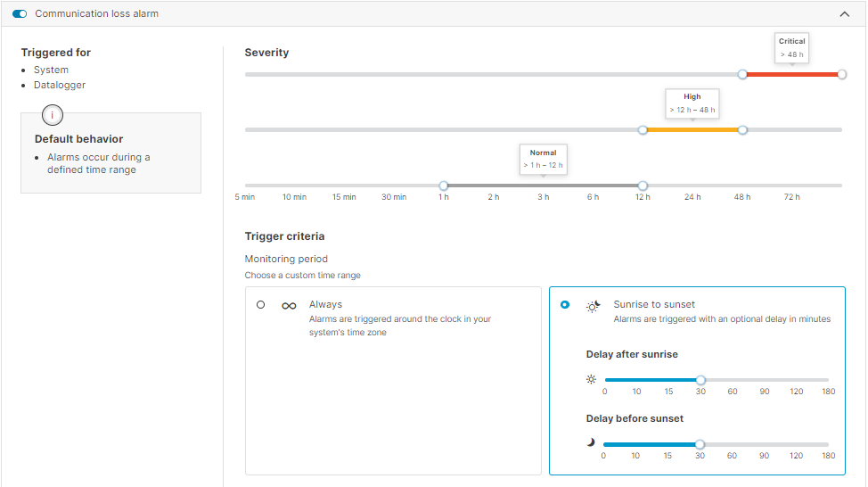Image resolution: width=868 pixels, height=487 pixels.
Task: Click the sunrise to sunset sun-moon icon
Action: tap(593, 306)
